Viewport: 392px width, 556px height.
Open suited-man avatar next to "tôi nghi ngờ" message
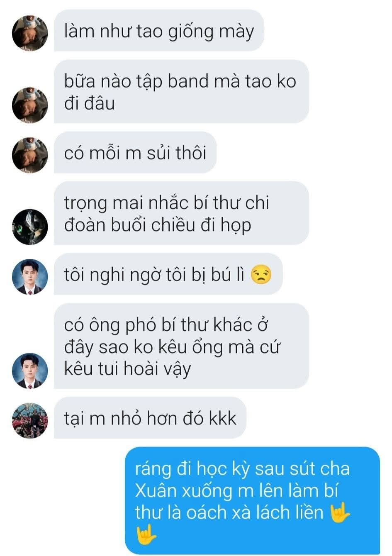click(x=30, y=277)
